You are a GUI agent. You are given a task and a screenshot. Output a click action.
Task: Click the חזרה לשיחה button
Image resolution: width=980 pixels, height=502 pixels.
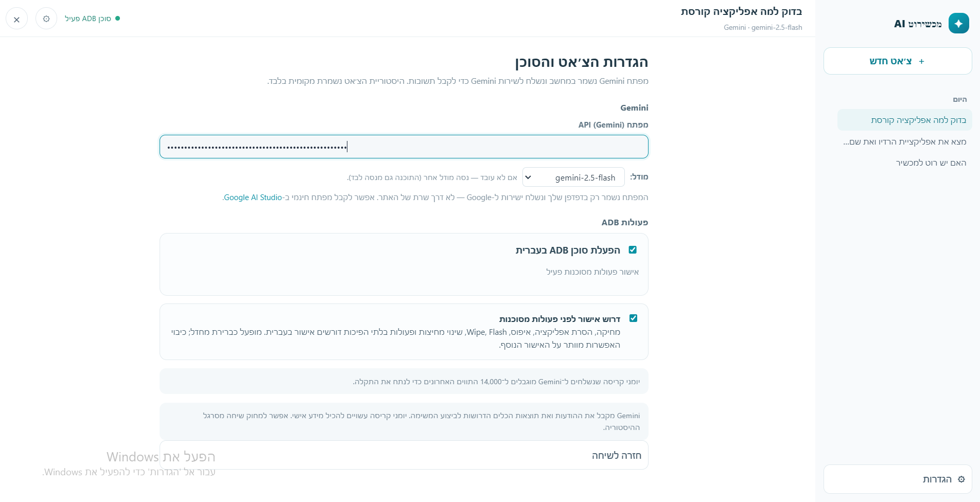coord(404,455)
